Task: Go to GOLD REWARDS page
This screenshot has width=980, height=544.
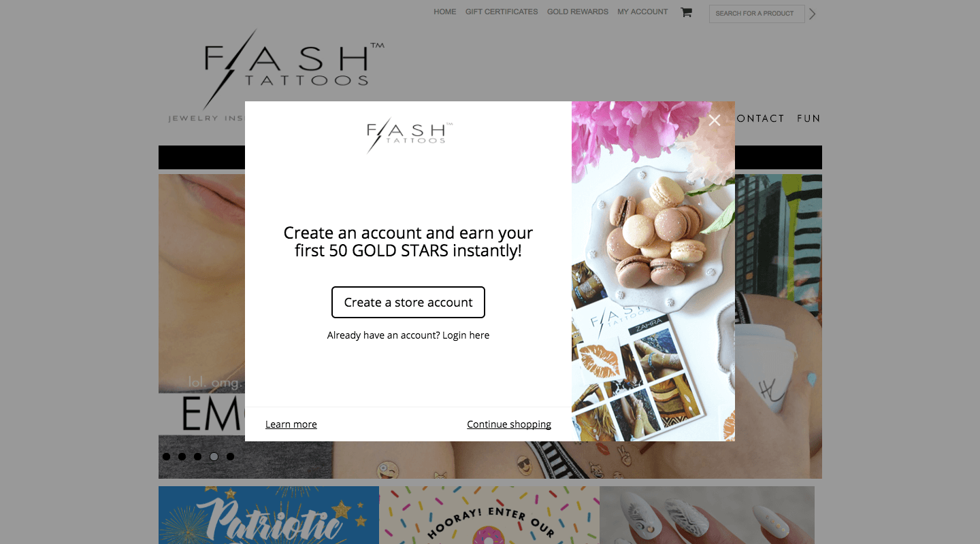Action: (x=578, y=12)
